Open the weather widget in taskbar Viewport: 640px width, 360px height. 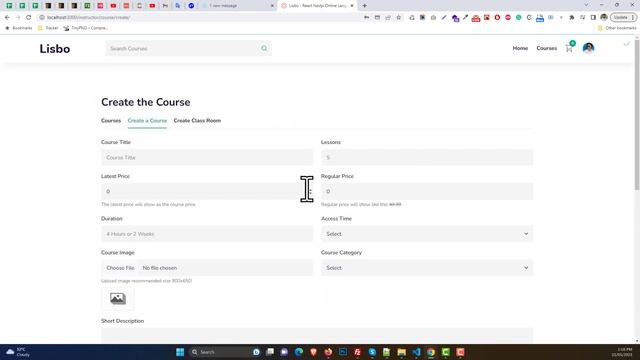click(x=18, y=352)
